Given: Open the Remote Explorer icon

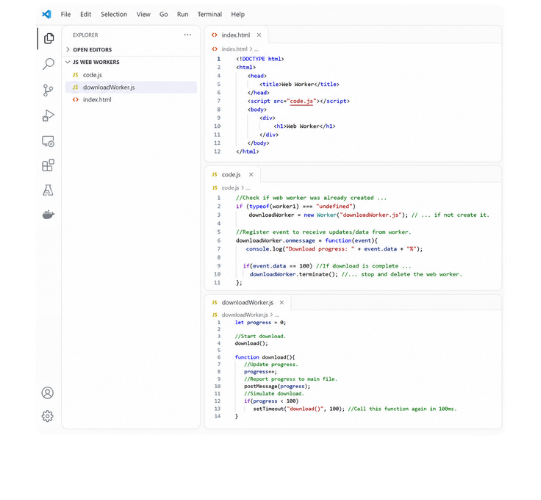Looking at the screenshot, I should pyautogui.click(x=48, y=141).
